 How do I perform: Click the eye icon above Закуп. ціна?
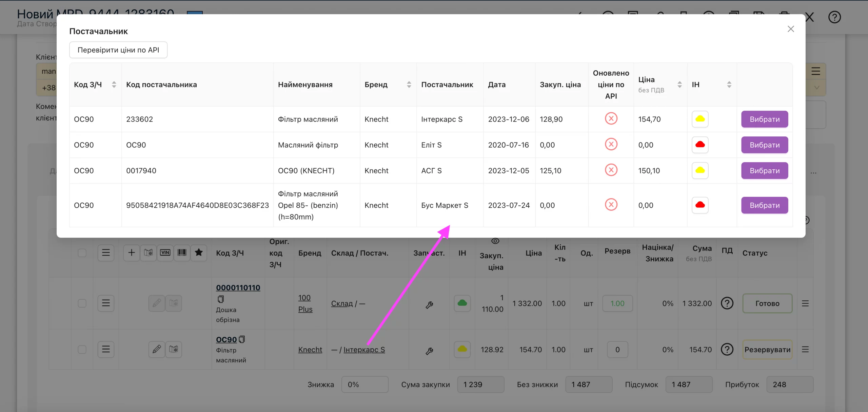[495, 241]
